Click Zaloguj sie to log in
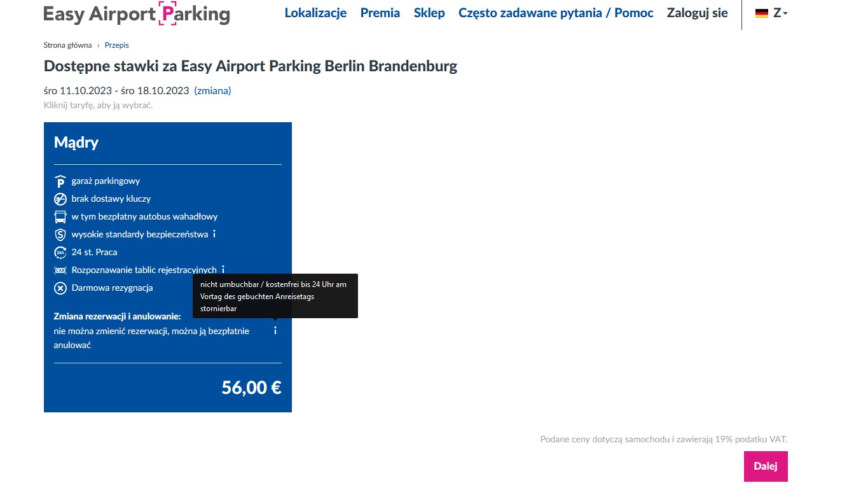 click(x=698, y=13)
